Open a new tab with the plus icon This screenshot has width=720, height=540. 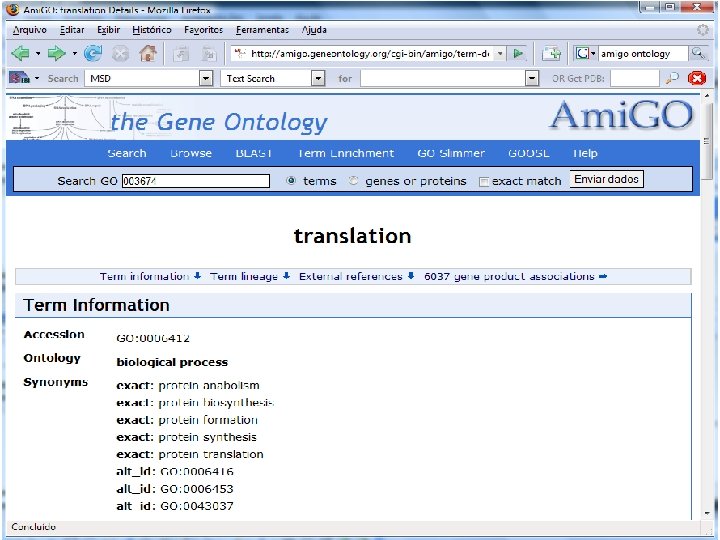551,53
